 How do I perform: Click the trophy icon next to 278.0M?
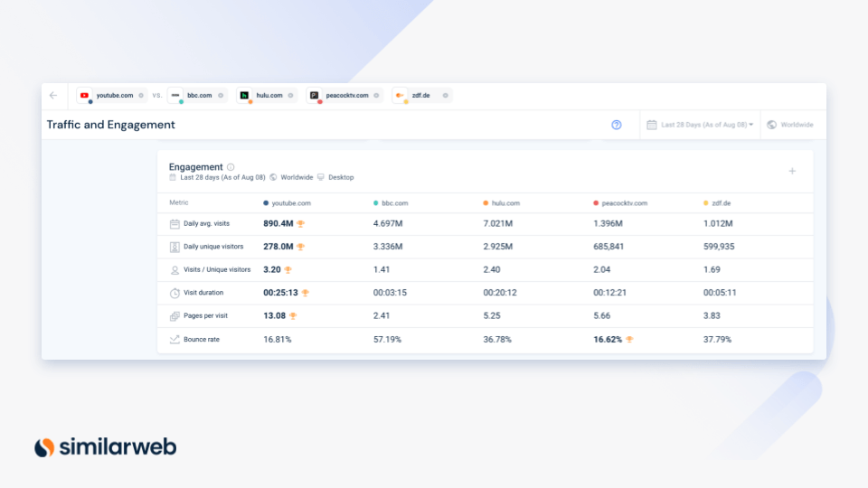pyautogui.click(x=300, y=247)
